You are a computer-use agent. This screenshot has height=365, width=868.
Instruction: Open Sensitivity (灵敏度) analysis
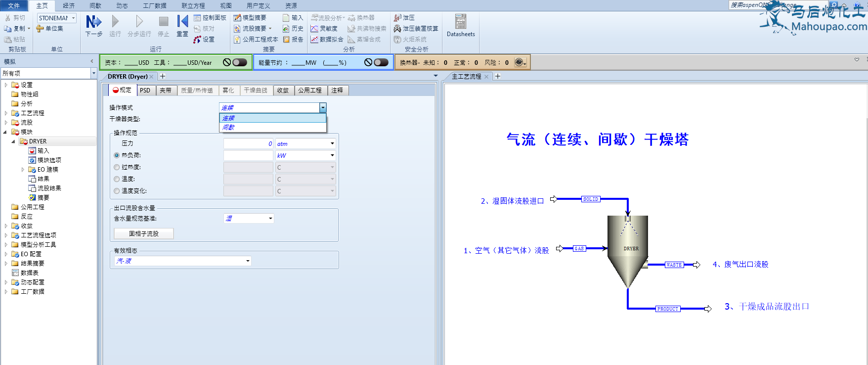324,29
